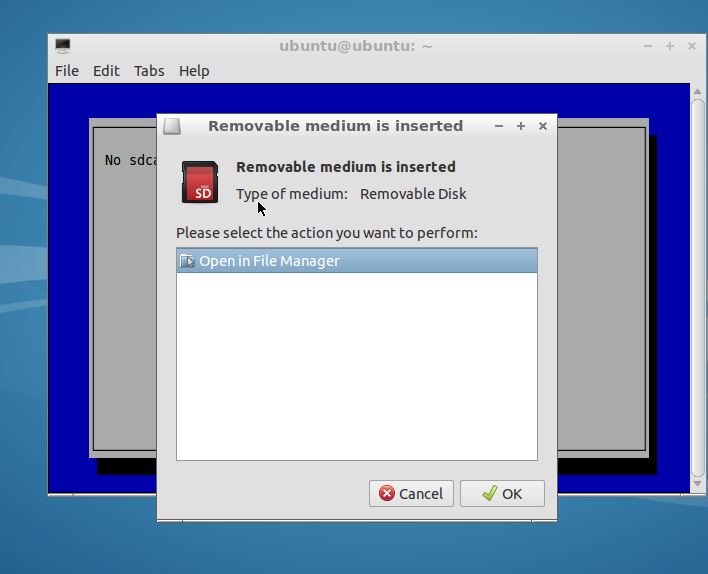
Task: Open the terminal Edit menu
Action: 106,71
